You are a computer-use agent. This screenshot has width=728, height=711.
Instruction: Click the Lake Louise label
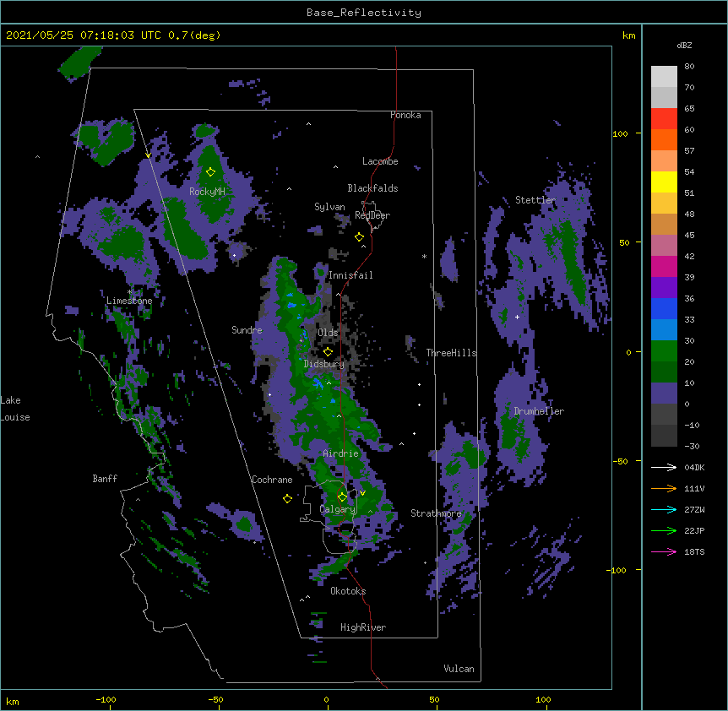[15, 409]
